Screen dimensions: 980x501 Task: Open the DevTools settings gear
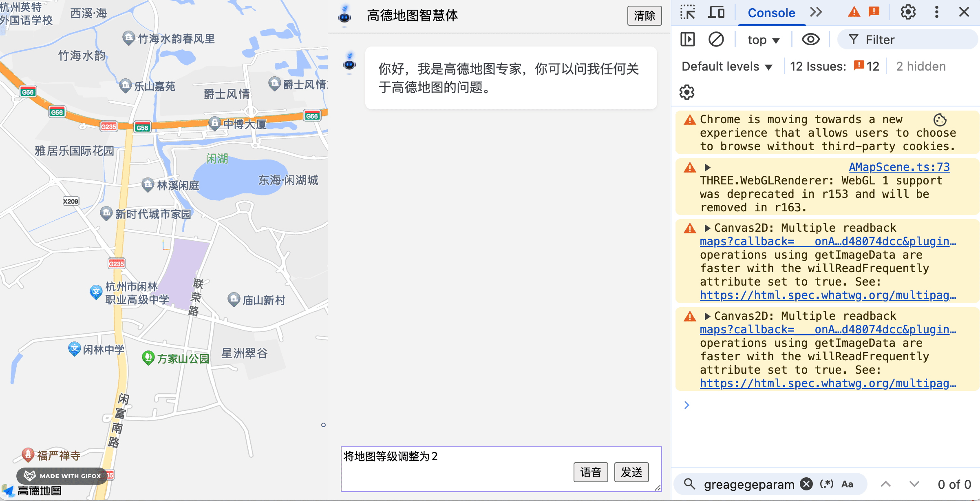(x=908, y=12)
